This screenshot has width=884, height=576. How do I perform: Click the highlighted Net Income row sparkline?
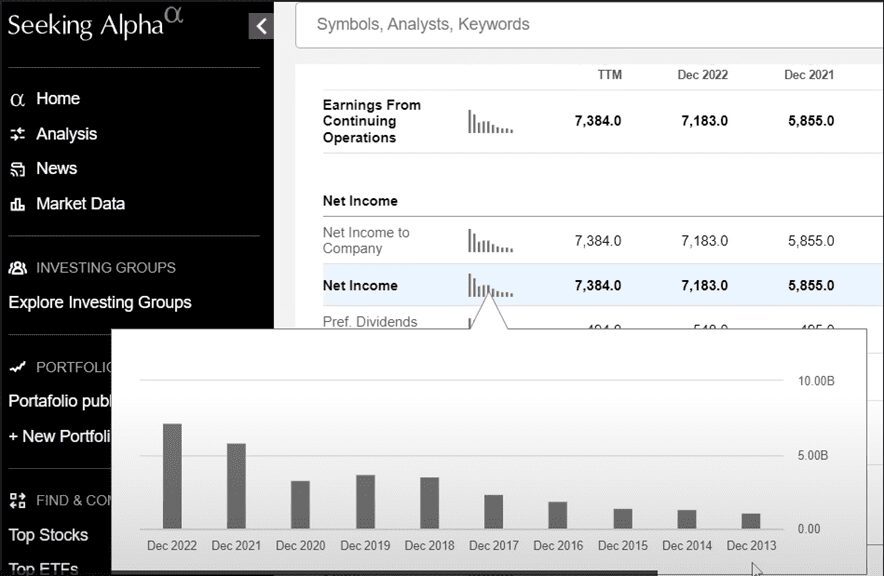pos(490,286)
